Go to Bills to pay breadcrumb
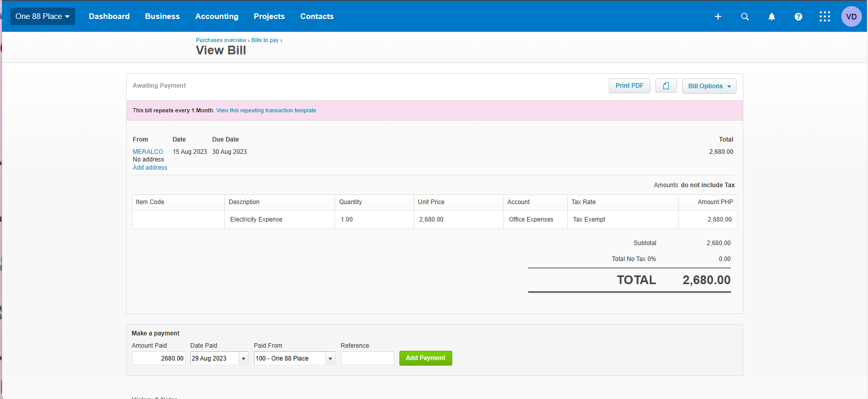 tap(265, 40)
